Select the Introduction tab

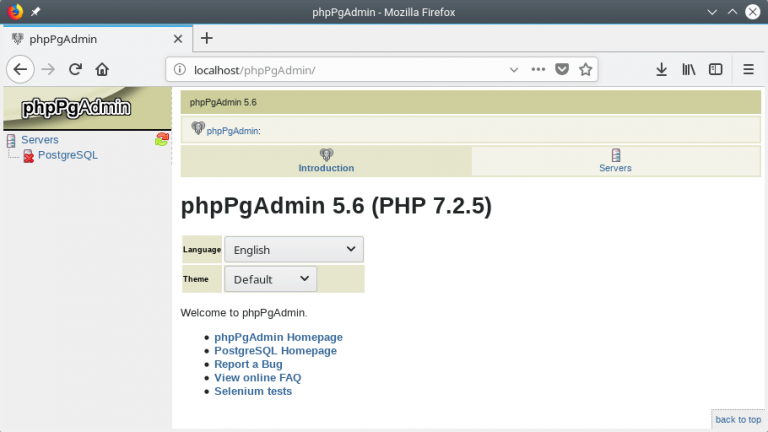click(326, 161)
